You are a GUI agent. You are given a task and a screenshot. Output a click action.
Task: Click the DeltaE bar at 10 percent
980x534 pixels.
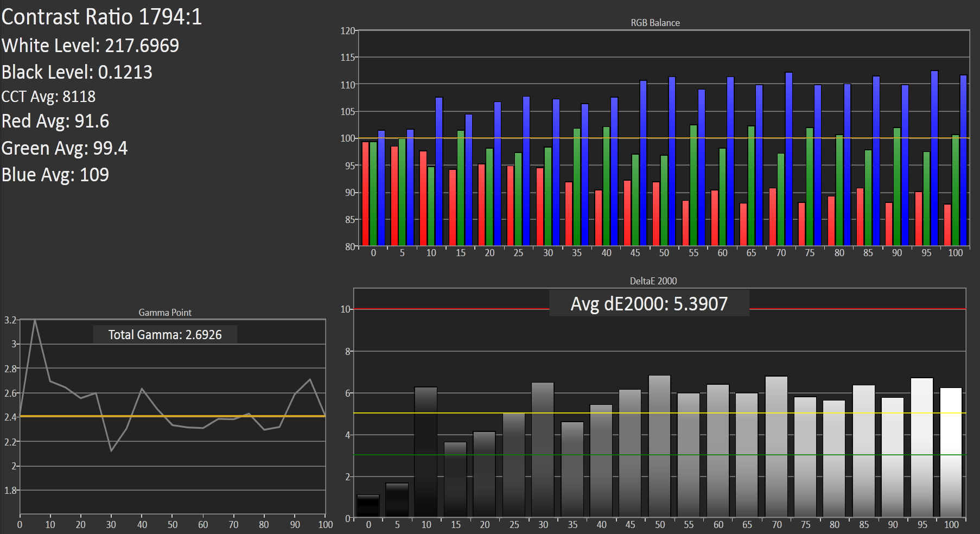pyautogui.click(x=426, y=452)
